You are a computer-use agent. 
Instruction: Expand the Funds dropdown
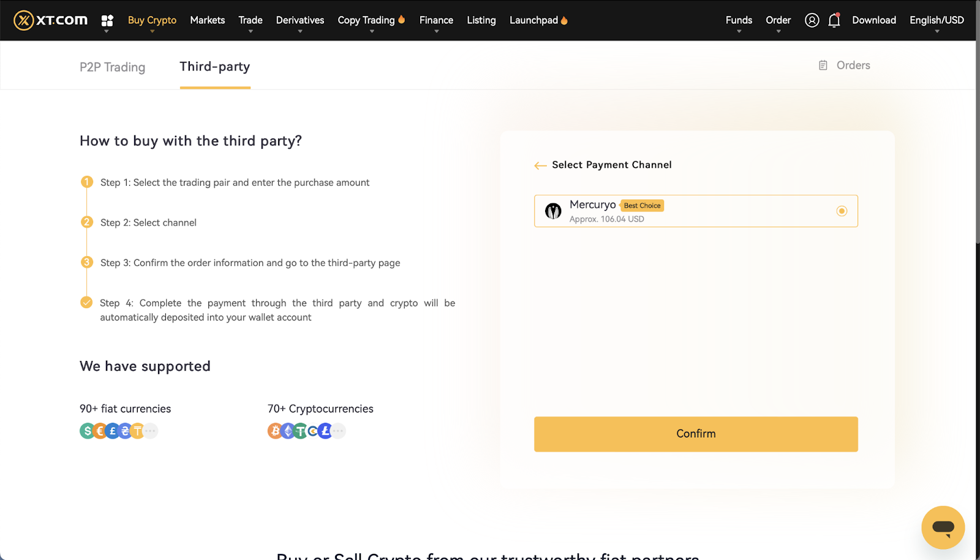coord(739,20)
